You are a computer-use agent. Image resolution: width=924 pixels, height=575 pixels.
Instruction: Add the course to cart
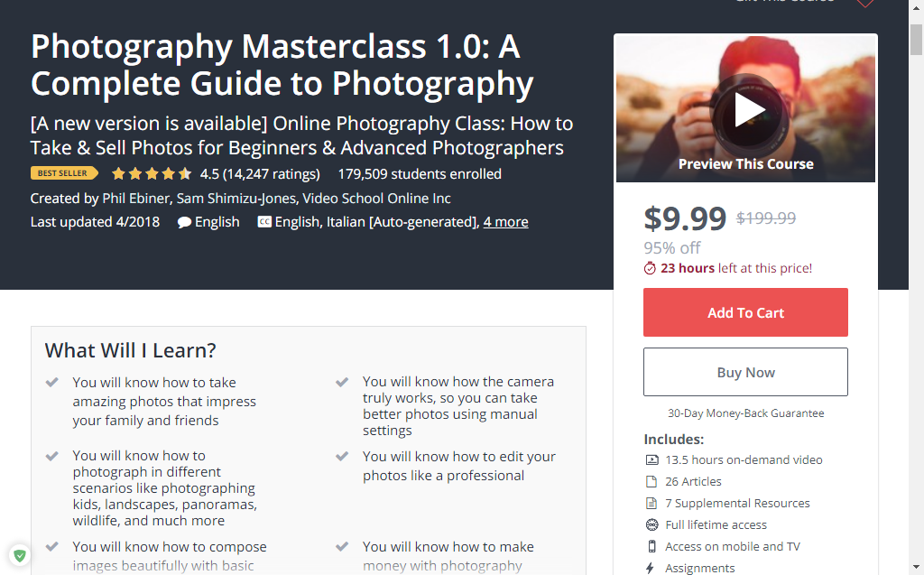745,312
